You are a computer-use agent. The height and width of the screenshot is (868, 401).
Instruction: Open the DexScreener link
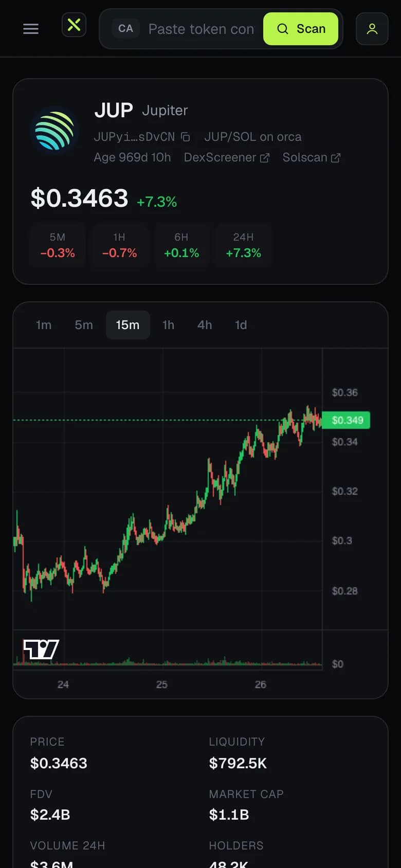pos(227,157)
